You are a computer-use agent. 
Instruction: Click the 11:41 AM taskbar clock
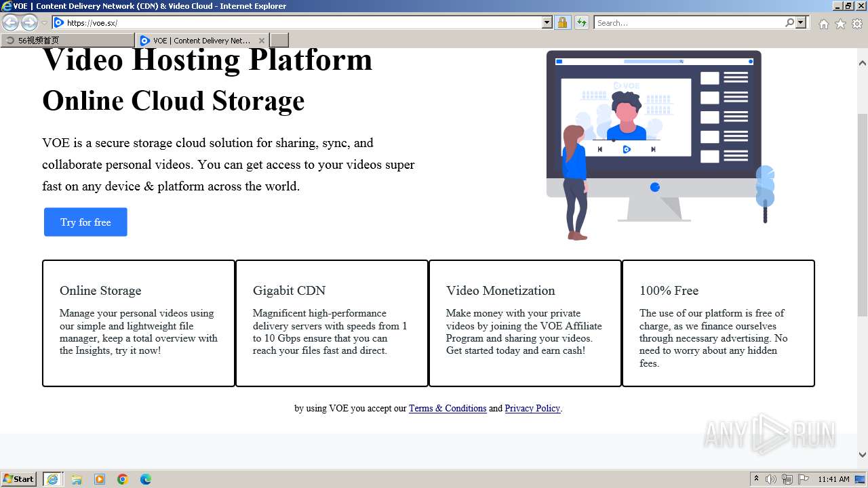click(833, 479)
